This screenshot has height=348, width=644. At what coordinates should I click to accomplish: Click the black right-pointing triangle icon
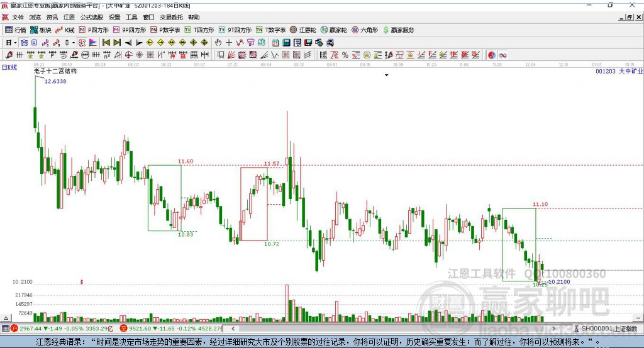(139, 43)
